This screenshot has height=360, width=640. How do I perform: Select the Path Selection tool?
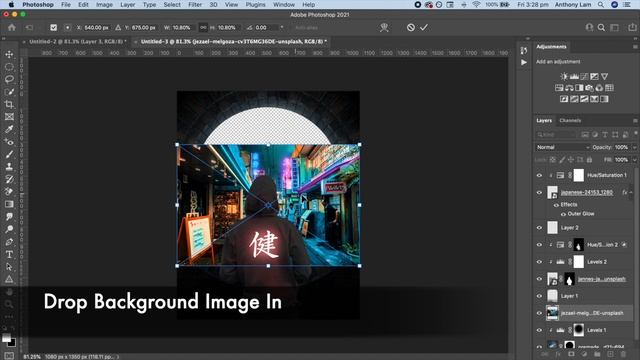tap(9, 267)
